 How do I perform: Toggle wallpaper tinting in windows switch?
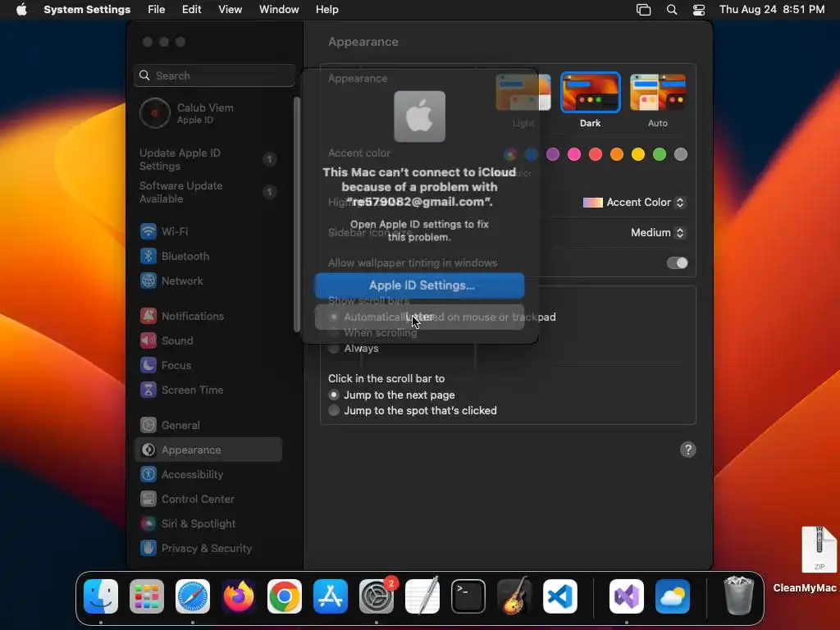click(677, 263)
